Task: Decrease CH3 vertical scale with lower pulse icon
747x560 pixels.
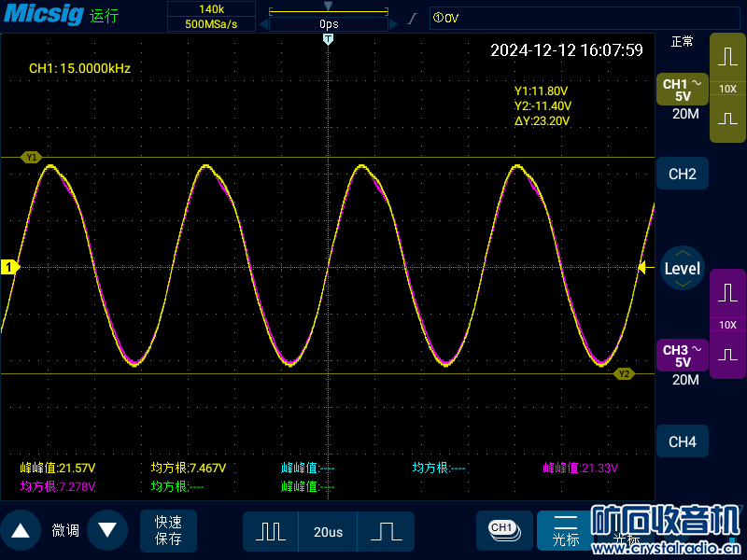Action: click(727, 356)
